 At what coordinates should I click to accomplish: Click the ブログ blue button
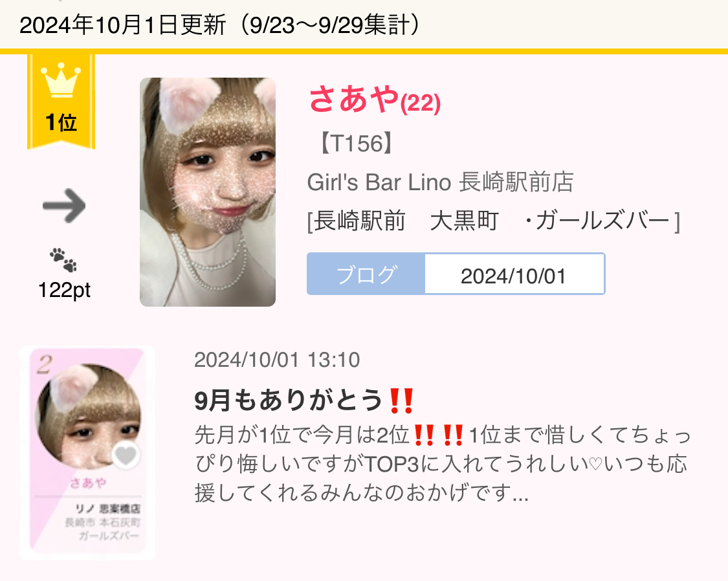[x=366, y=274]
